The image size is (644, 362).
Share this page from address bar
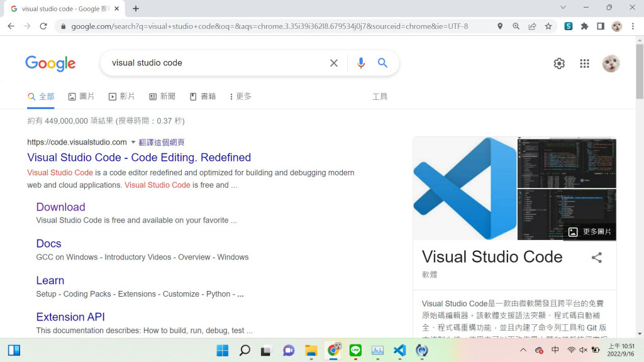532,26
